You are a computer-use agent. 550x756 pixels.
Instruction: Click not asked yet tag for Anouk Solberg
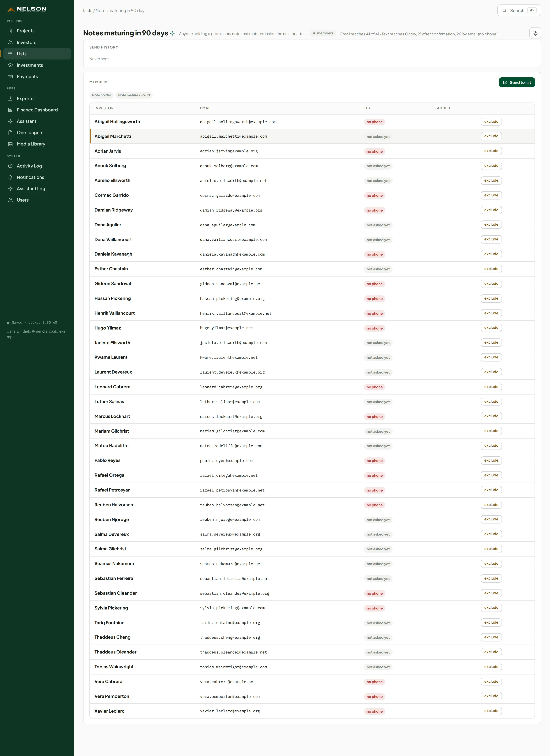click(x=378, y=166)
